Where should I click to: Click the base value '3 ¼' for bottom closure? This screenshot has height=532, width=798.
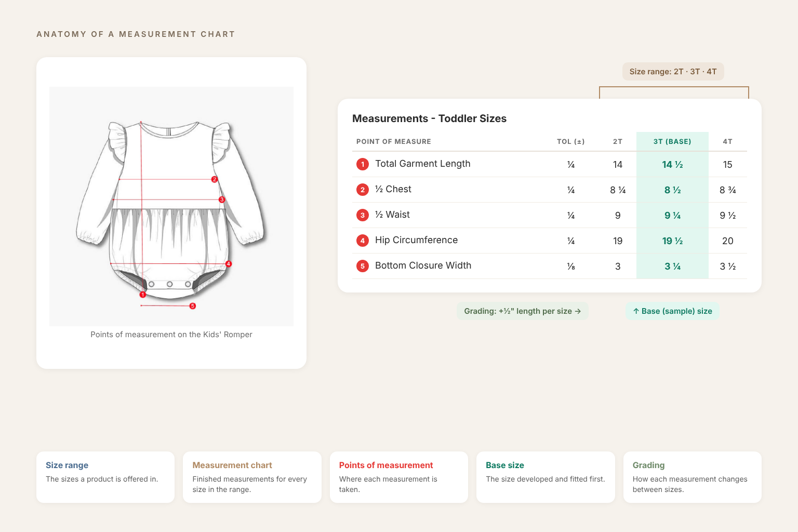tap(672, 267)
